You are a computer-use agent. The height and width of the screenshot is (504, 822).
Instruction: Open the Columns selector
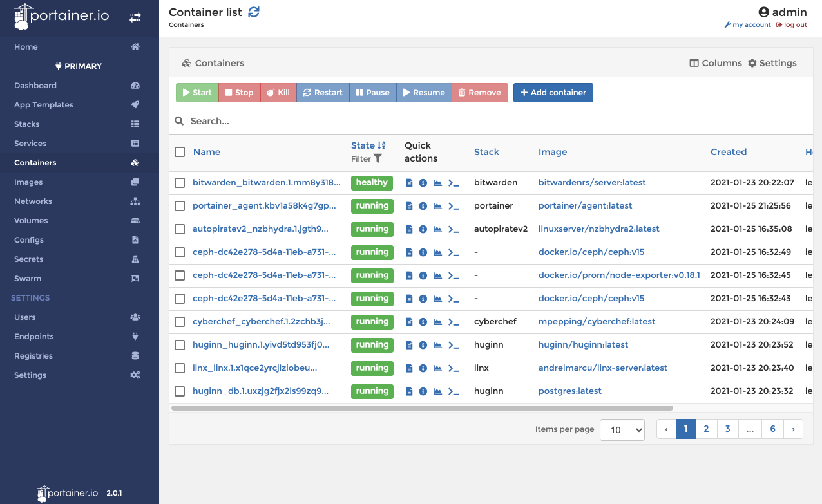pos(715,63)
